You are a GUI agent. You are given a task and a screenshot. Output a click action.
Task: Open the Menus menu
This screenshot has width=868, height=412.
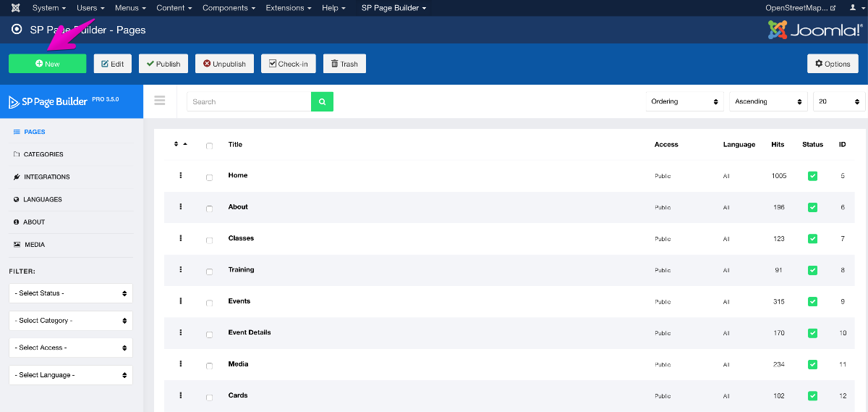point(130,8)
